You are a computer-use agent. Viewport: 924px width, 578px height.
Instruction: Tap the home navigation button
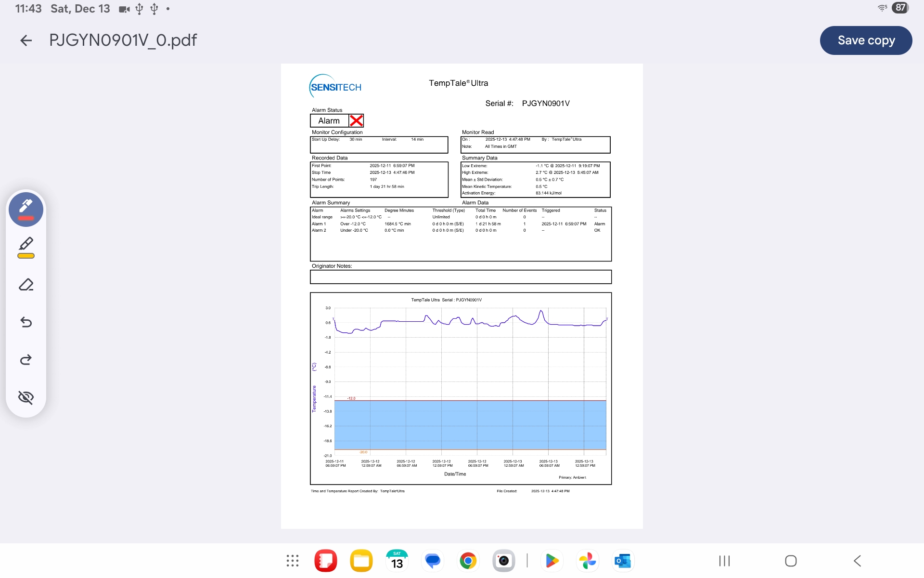(791, 561)
